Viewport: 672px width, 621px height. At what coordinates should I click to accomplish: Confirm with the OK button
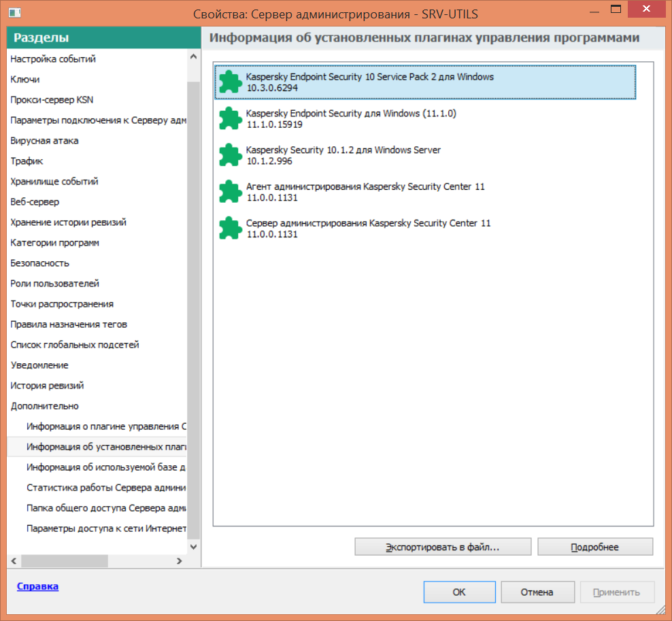pyautogui.click(x=459, y=592)
